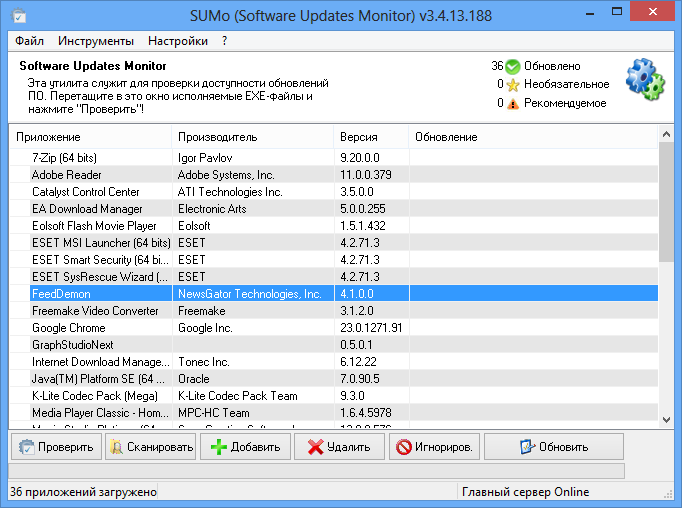Sort list by Приложение column header
This screenshot has width=682, height=508.
click(90, 137)
